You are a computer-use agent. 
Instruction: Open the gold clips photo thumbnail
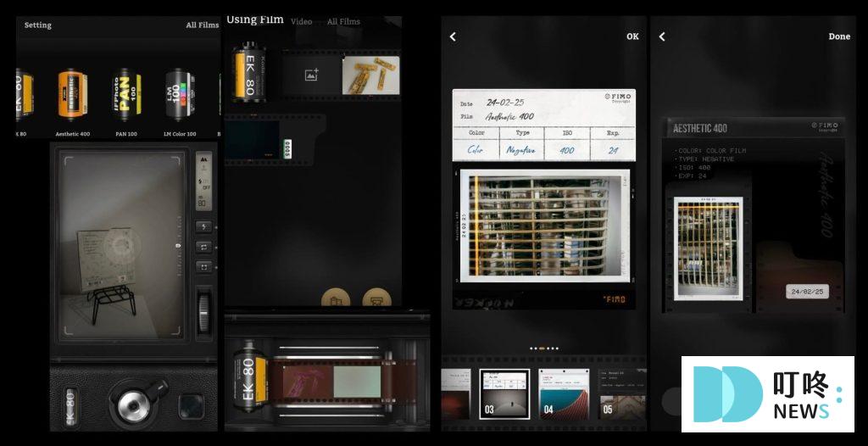370,75
